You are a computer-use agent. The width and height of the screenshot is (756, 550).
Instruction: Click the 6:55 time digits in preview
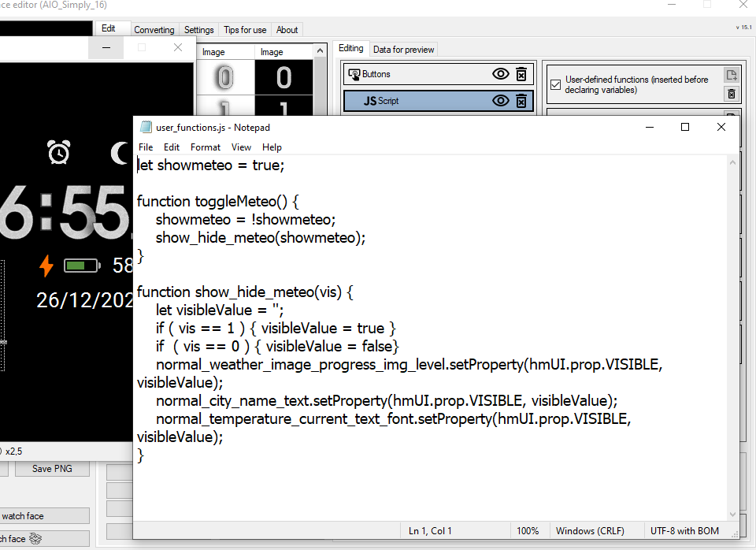(65, 214)
